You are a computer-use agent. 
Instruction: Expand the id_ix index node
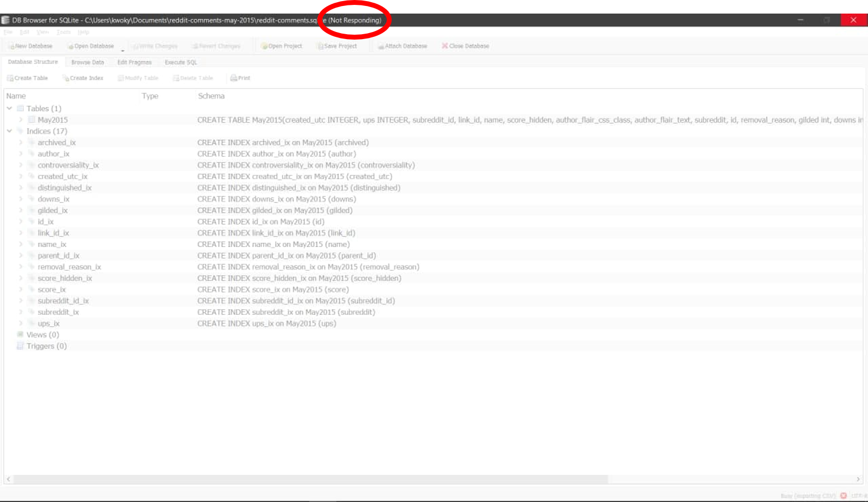click(x=21, y=222)
